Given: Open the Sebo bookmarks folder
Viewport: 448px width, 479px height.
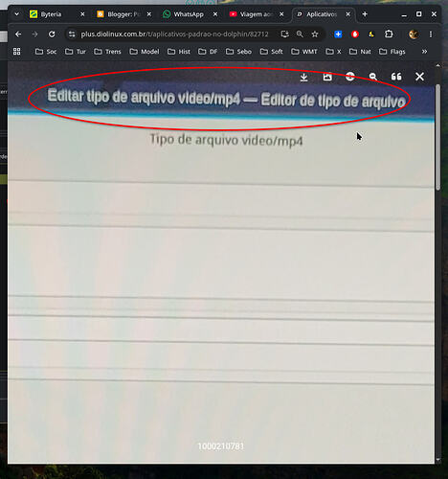Looking at the screenshot, I should 238,52.
